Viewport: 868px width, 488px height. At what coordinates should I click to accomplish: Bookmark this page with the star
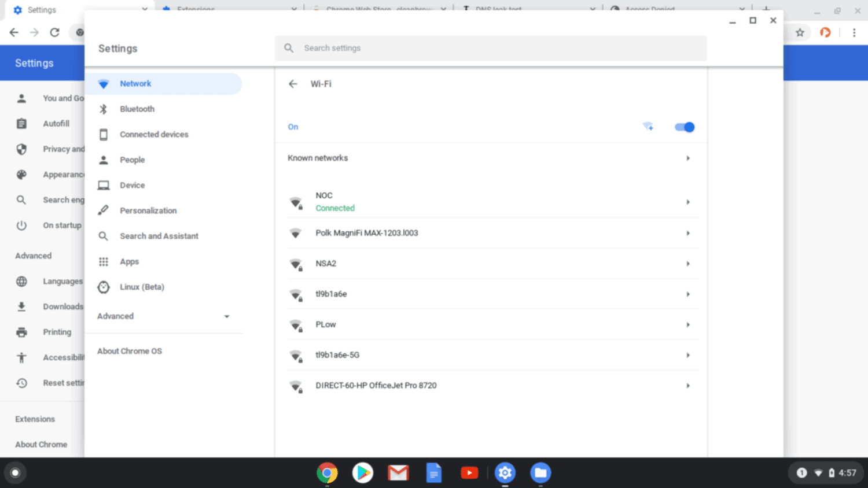(x=800, y=32)
